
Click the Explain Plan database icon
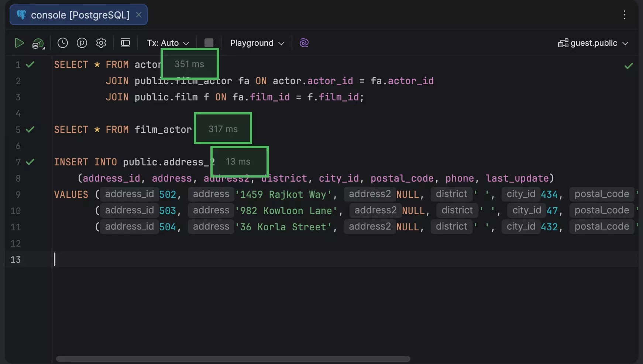coord(38,44)
